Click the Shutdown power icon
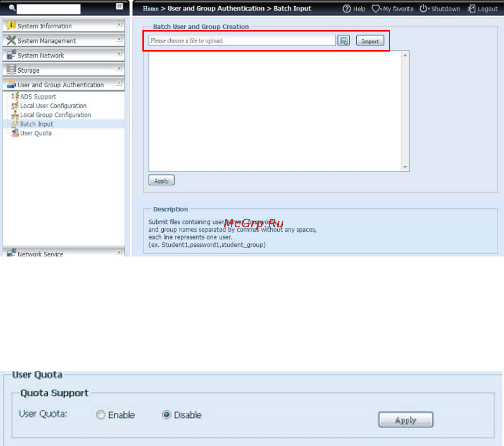 click(x=423, y=8)
